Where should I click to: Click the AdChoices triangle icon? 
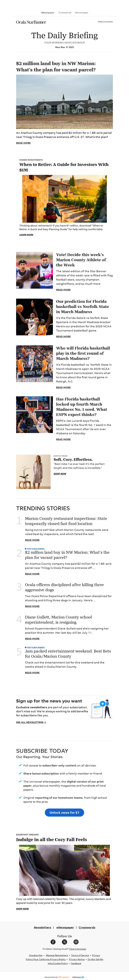point(83,977)
